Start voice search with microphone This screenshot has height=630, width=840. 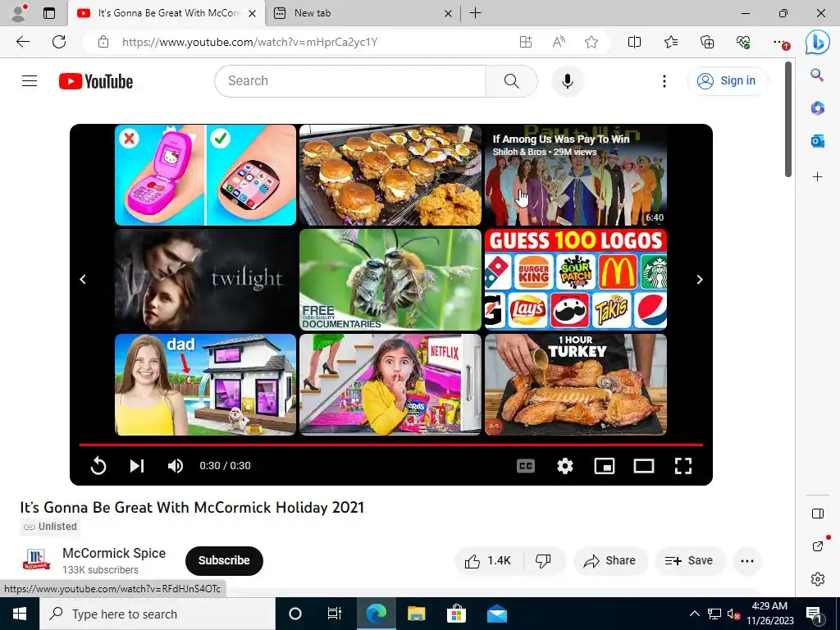click(x=568, y=81)
